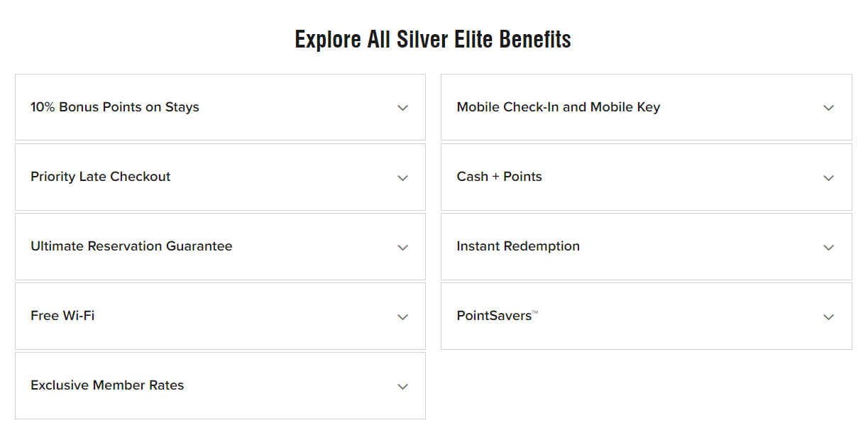
Task: Expand the 10% Bonus Points on Stays chevron
Action: 402,108
